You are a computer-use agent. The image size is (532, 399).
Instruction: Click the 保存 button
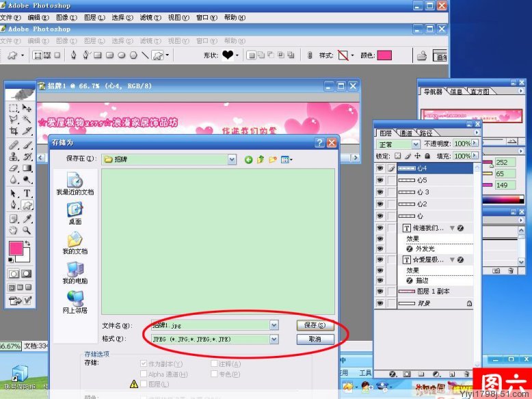pos(315,325)
